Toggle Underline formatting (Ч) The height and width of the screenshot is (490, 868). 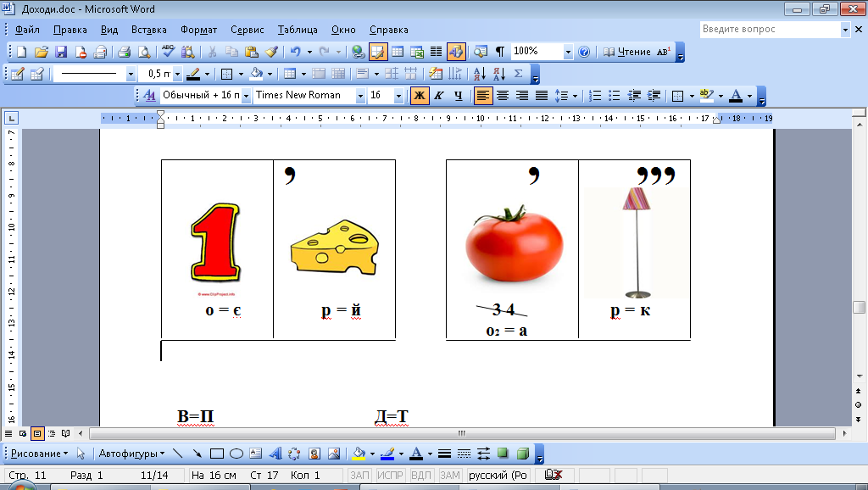[459, 96]
